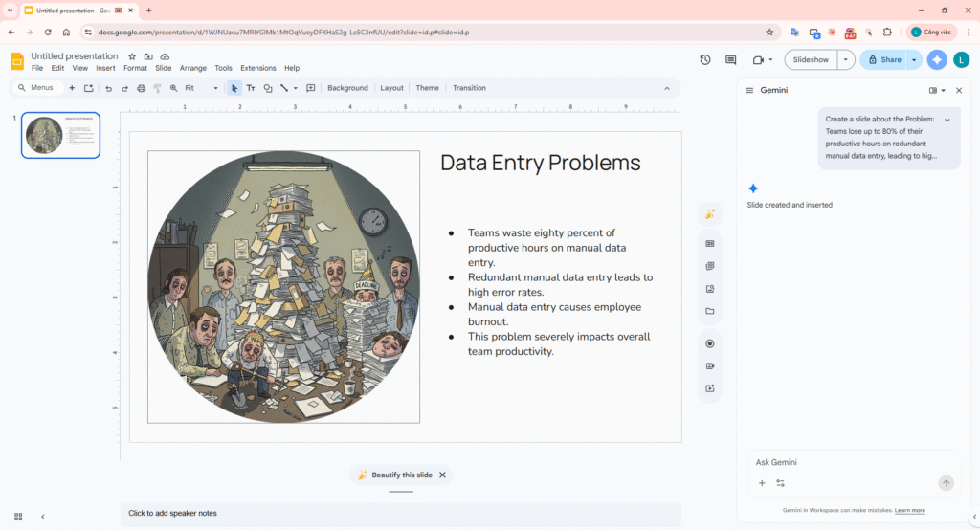This screenshot has width=980, height=530.
Task: Expand the collapsed Gemini prompt message
Action: [x=947, y=120]
